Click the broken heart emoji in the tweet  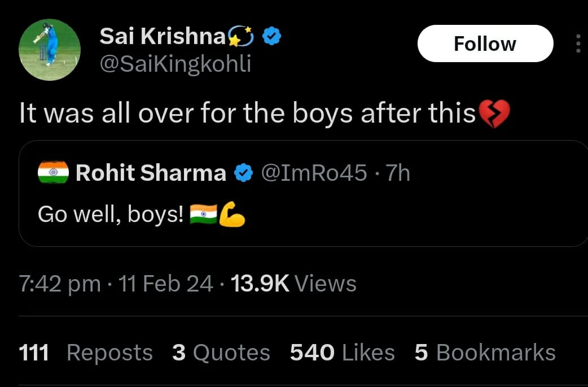tap(494, 114)
